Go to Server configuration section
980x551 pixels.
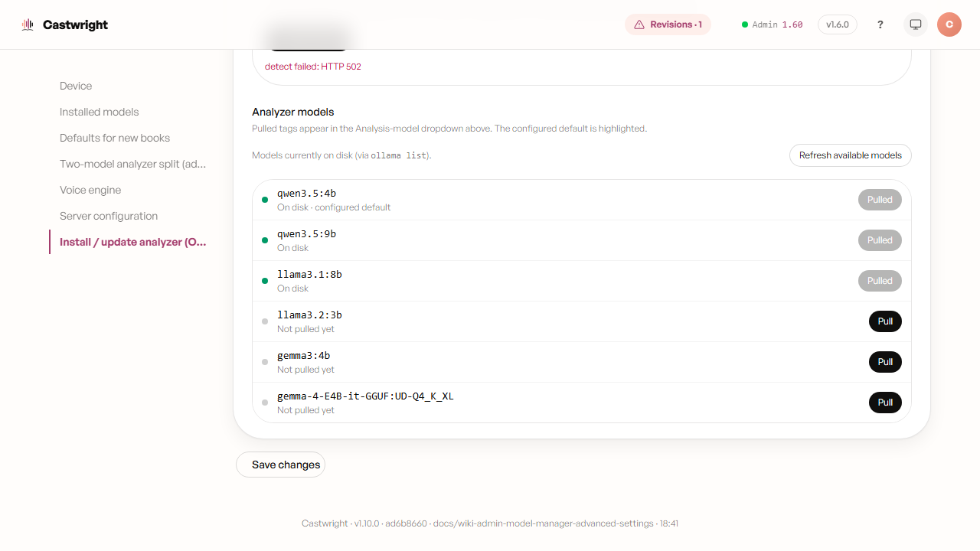tap(109, 216)
